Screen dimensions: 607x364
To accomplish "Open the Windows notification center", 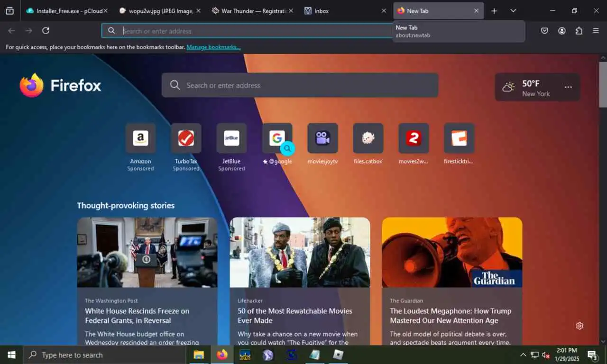I will pos(593,355).
